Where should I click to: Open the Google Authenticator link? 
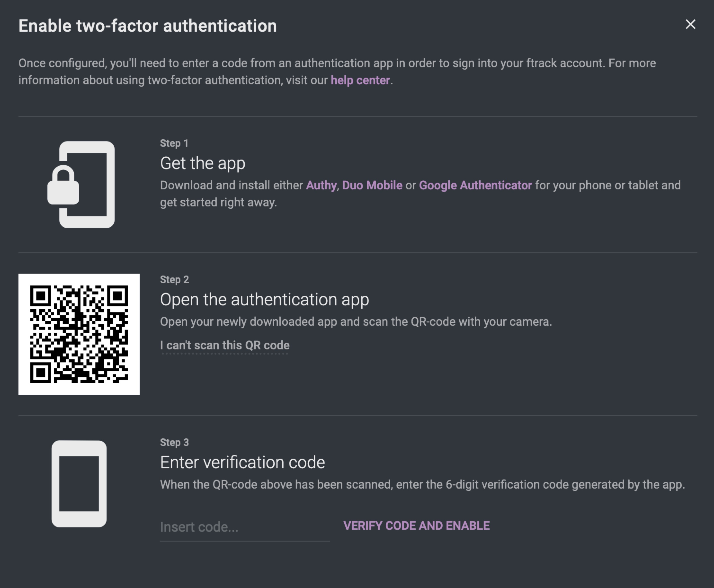pos(475,186)
